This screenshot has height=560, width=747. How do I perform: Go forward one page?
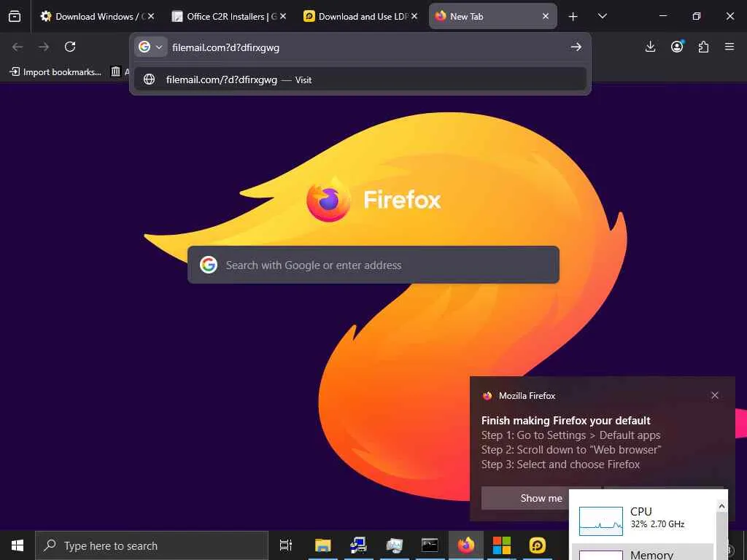coord(44,47)
